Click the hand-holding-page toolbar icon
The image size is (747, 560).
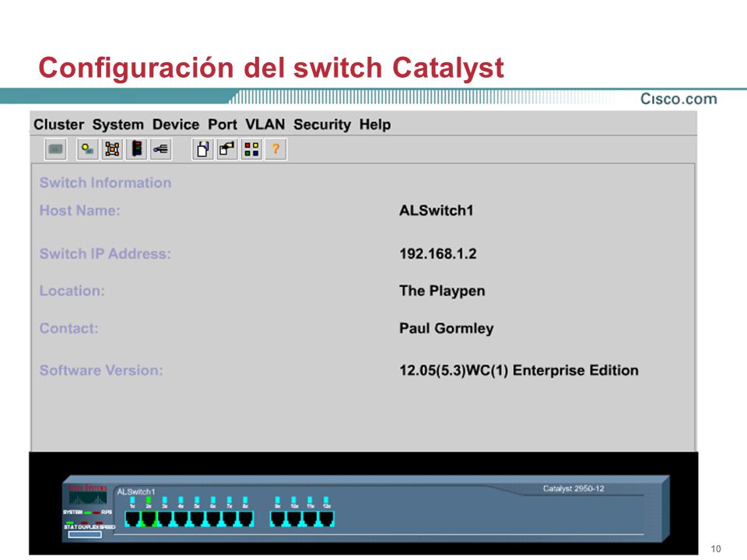(x=227, y=149)
